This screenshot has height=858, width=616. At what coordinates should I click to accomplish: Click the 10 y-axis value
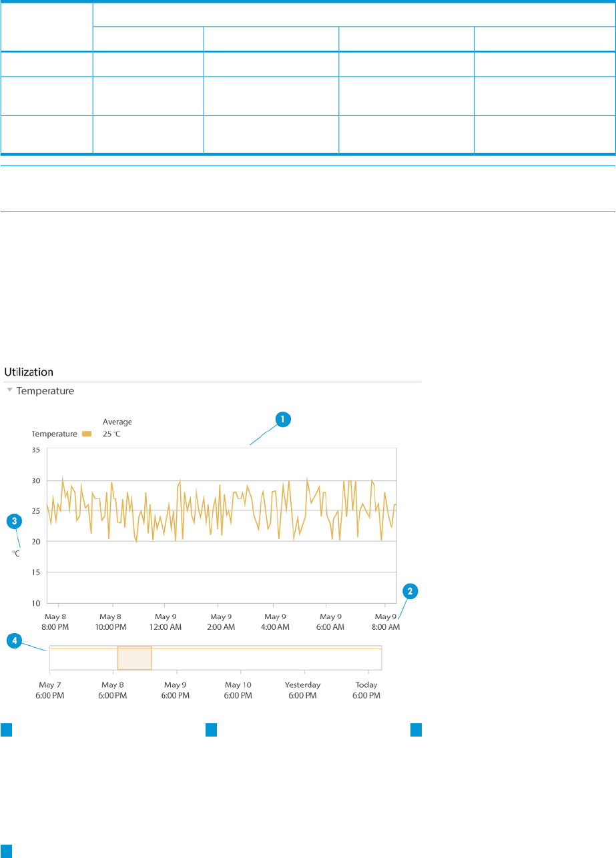coord(36,603)
